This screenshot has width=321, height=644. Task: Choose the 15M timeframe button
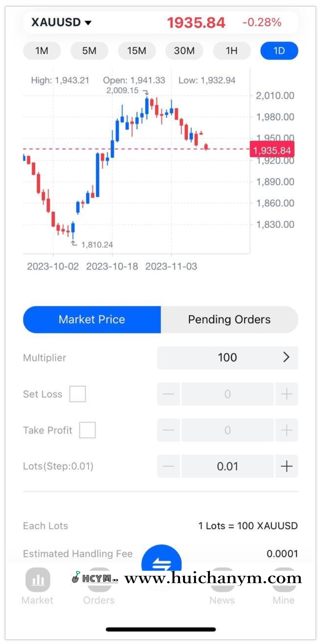click(x=137, y=51)
